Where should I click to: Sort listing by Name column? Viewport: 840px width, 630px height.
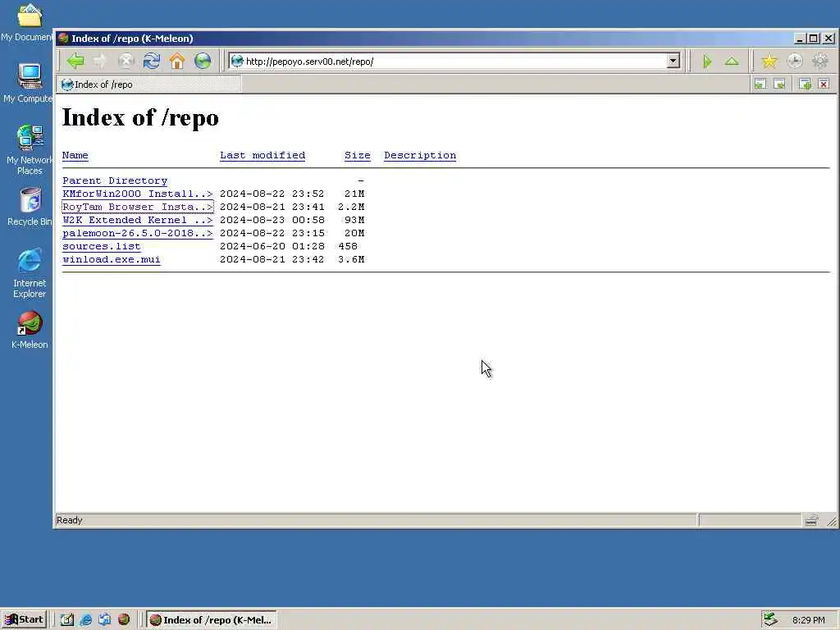[75, 155]
